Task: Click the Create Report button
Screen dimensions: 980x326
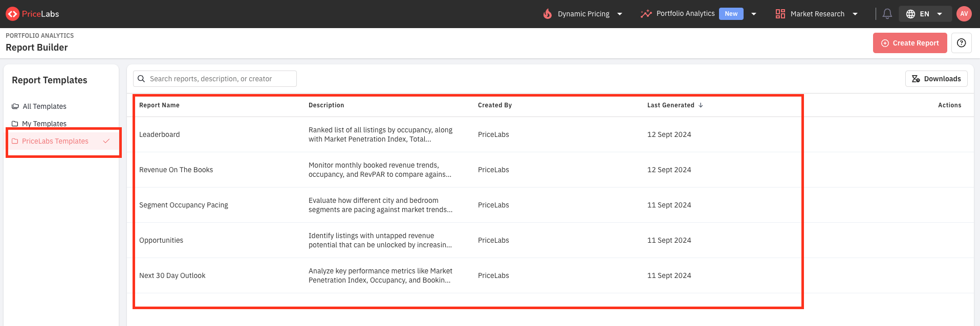Action: tap(910, 43)
